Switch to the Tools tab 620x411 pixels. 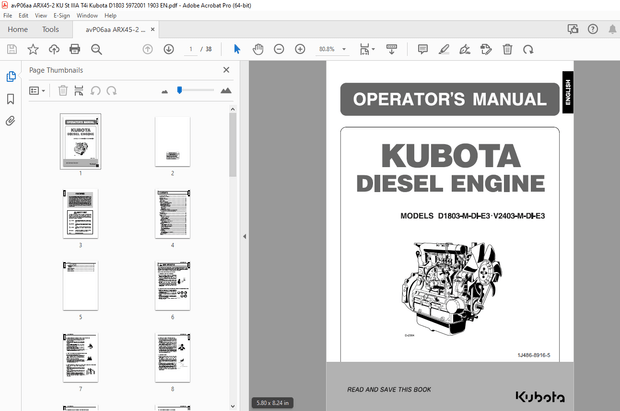[x=50, y=29]
